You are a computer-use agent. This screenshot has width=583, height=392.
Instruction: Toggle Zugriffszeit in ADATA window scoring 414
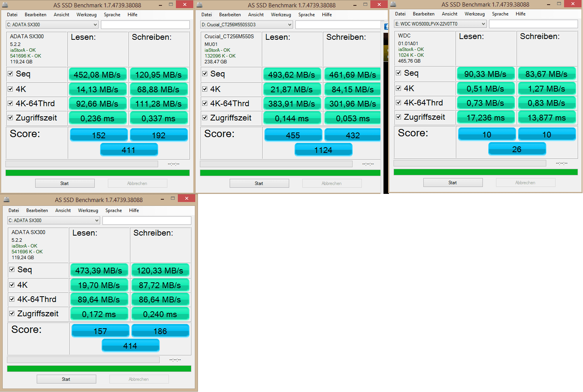(12, 313)
